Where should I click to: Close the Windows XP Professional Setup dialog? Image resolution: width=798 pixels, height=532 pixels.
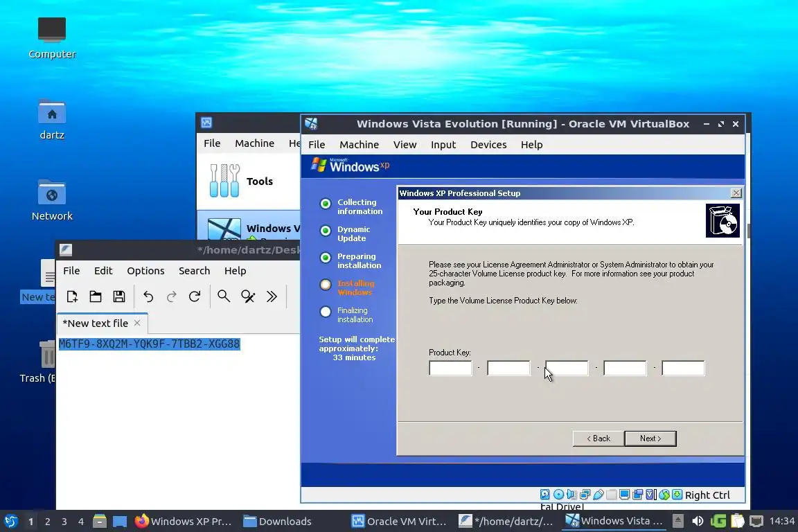pos(736,193)
